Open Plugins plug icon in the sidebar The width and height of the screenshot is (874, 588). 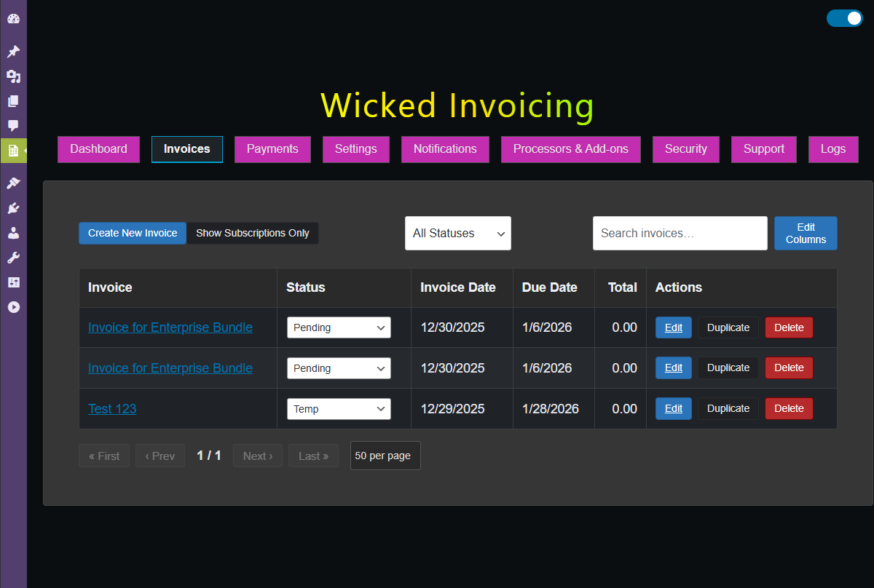pos(13,208)
